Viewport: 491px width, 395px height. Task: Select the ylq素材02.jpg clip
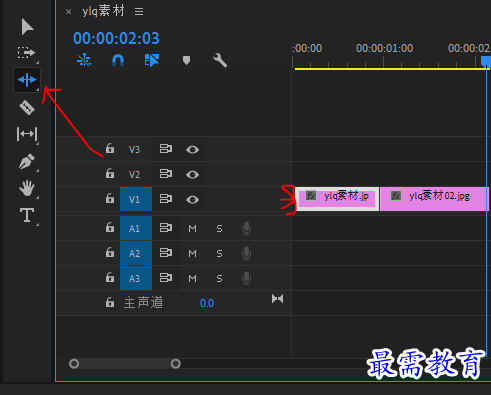tap(434, 199)
